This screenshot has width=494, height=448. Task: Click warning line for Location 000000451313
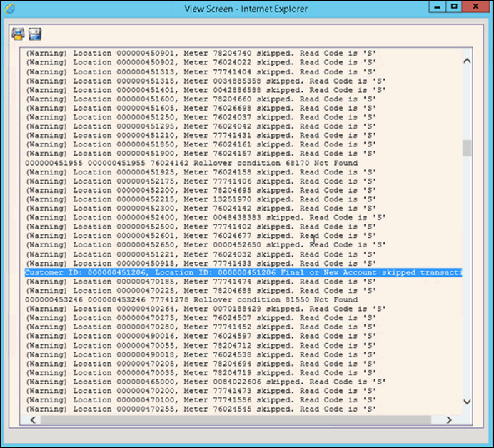(x=201, y=72)
